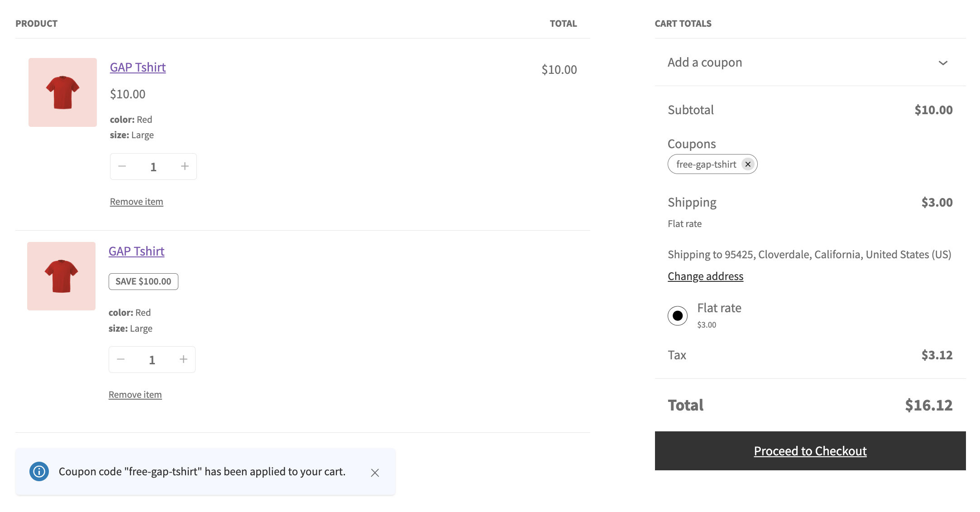Increase quantity of the discounted GAP Tshirt
The height and width of the screenshot is (512, 980).
pos(183,359)
